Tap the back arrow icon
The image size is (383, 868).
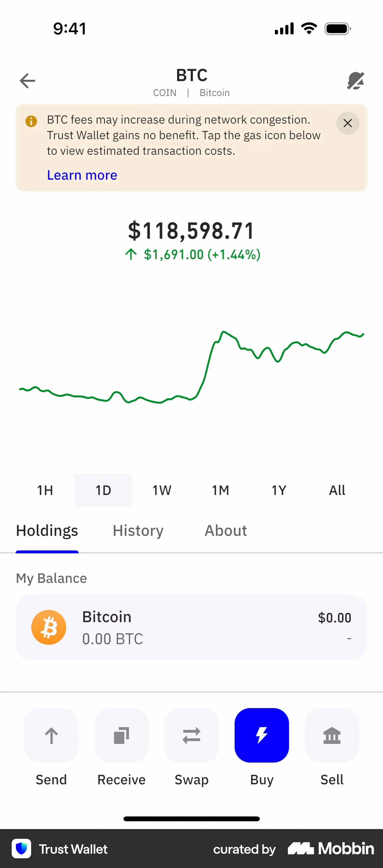pos(27,81)
